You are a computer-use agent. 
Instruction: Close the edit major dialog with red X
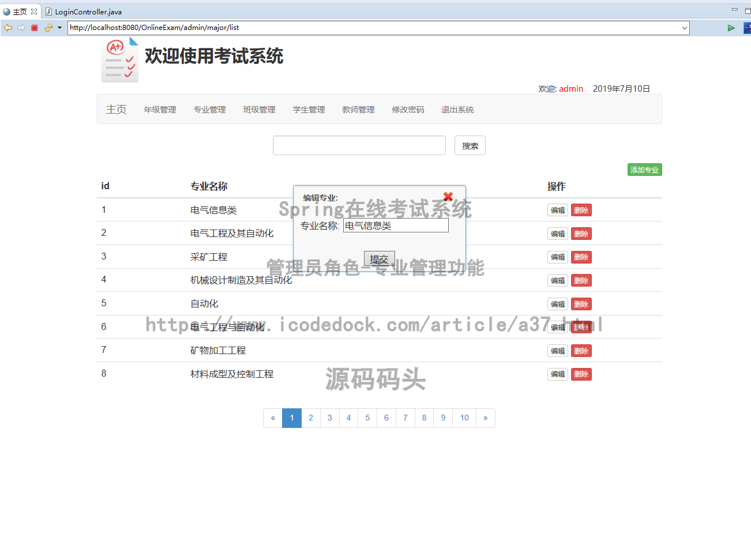pyautogui.click(x=448, y=197)
